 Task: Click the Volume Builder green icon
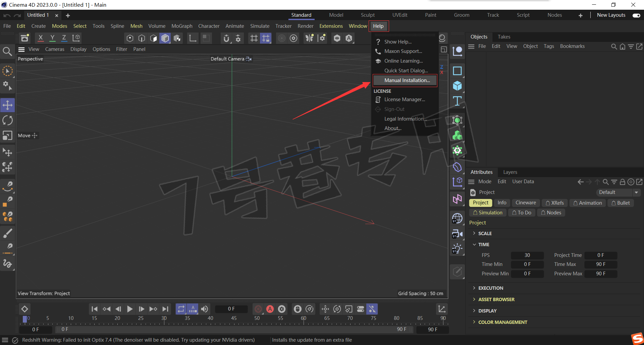(457, 135)
